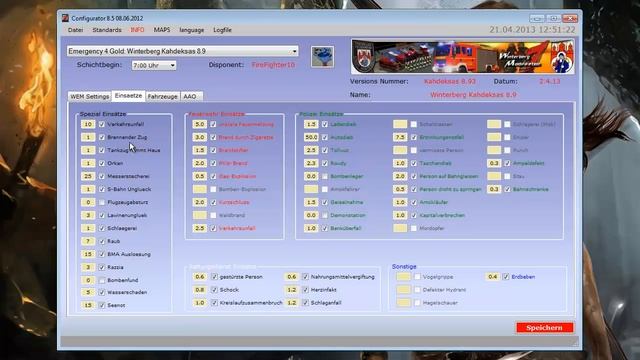The height and width of the screenshot is (360, 640).
Task: Toggle the Autodieb checkbox
Action: click(324, 137)
